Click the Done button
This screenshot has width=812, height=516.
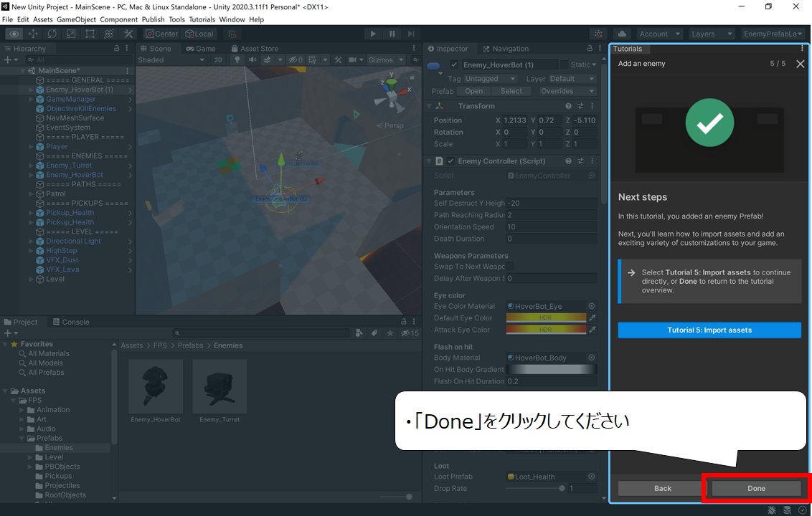(x=756, y=488)
